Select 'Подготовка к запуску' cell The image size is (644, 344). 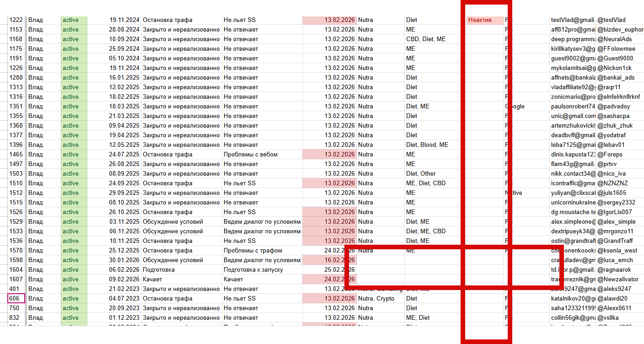point(262,270)
